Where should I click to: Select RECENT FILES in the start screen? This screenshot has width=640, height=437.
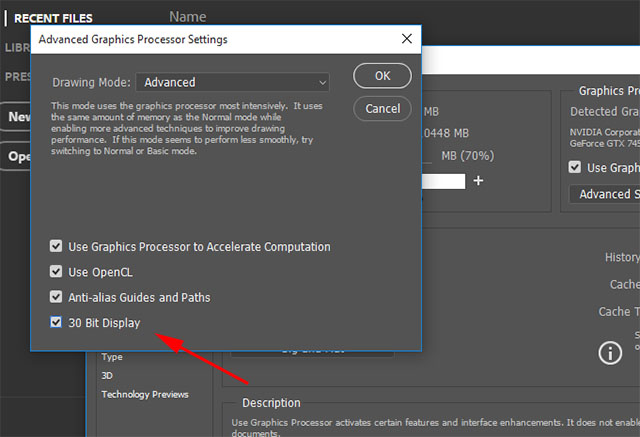[x=53, y=18]
